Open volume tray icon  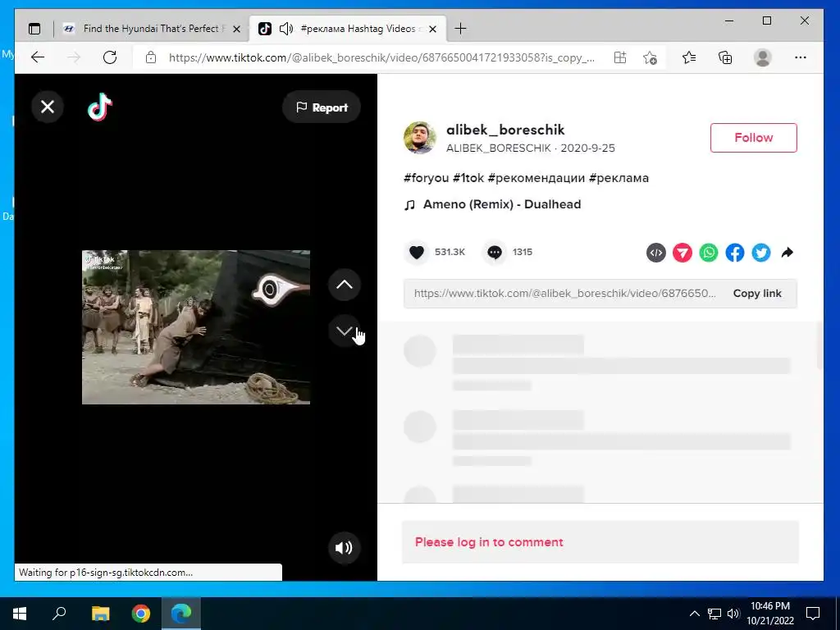point(733,614)
